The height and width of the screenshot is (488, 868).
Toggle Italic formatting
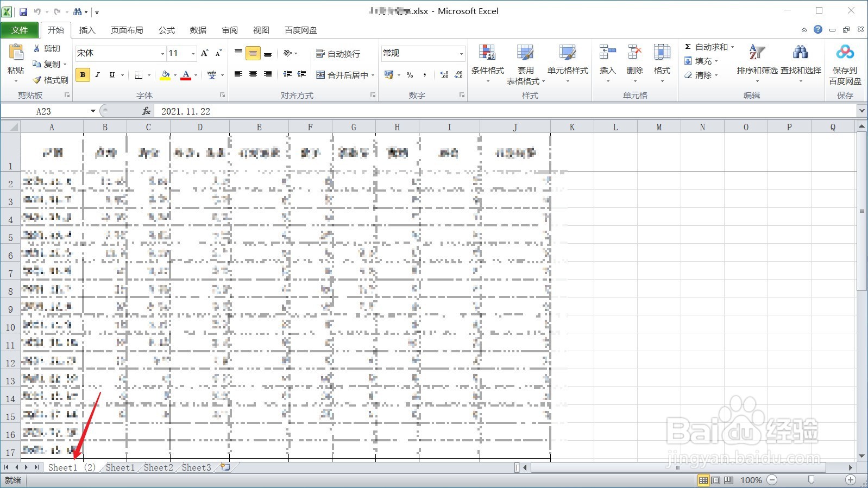(97, 75)
